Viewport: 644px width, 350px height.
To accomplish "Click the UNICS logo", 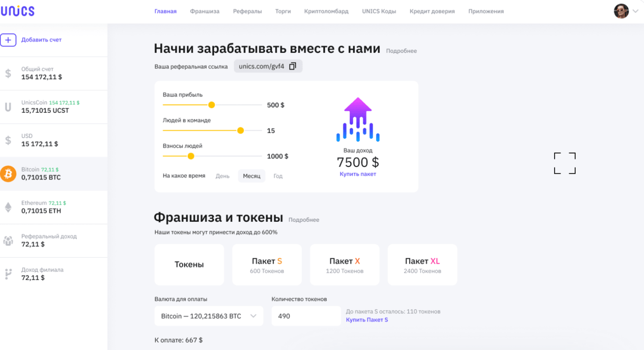I will point(17,11).
